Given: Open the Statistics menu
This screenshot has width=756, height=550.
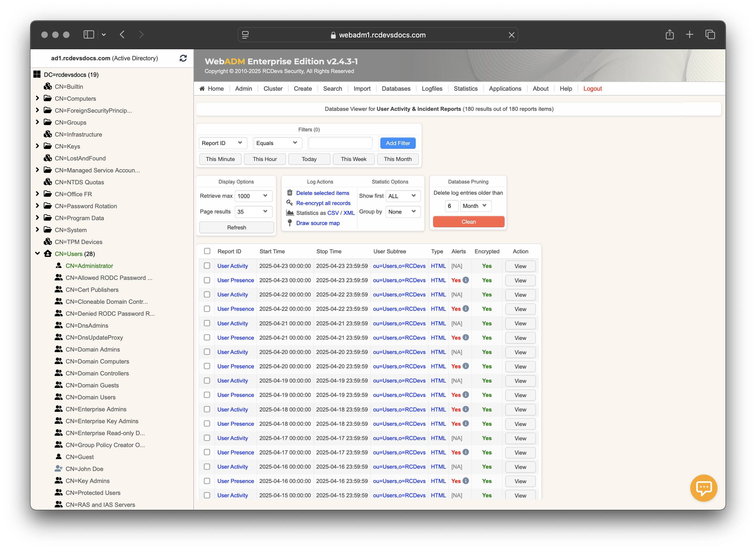Looking at the screenshot, I should pyautogui.click(x=465, y=88).
